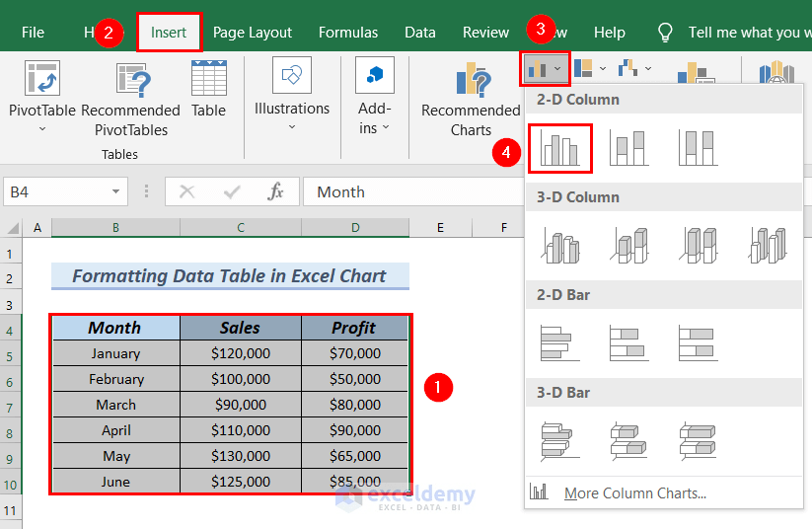Switch to the Formulas tab

coord(348,33)
